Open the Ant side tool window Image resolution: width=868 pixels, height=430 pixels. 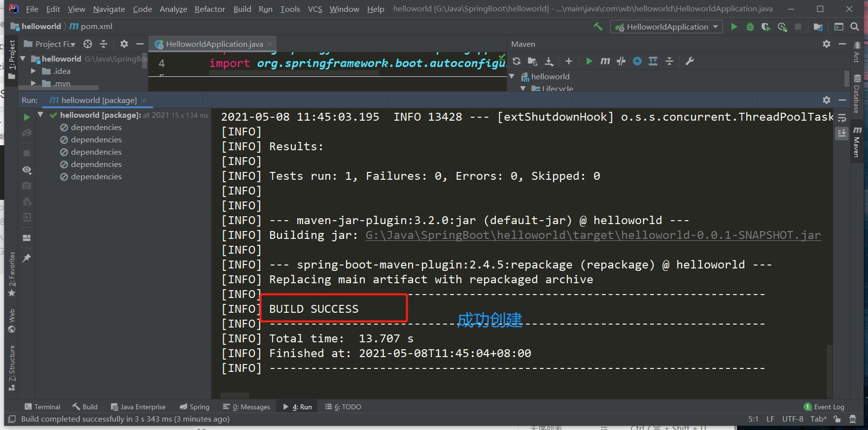857,52
